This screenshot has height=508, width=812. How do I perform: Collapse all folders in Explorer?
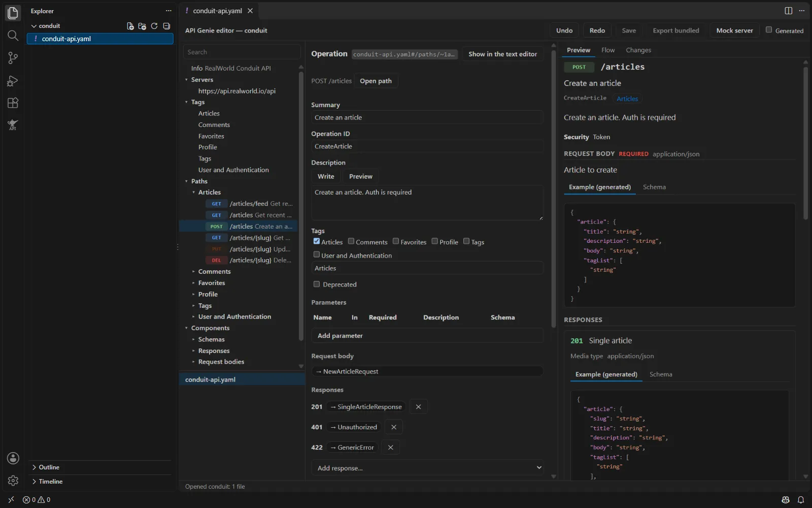[x=166, y=26]
